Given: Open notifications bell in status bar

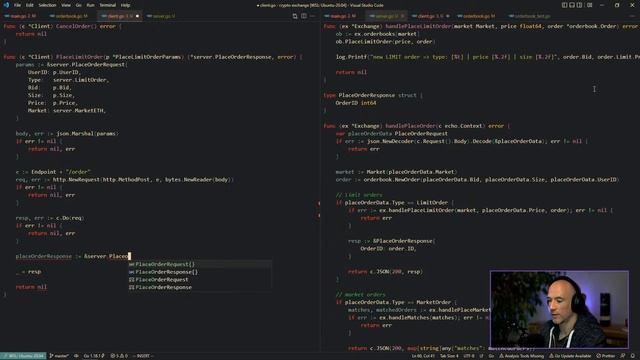Looking at the screenshot, I should coord(633,356).
